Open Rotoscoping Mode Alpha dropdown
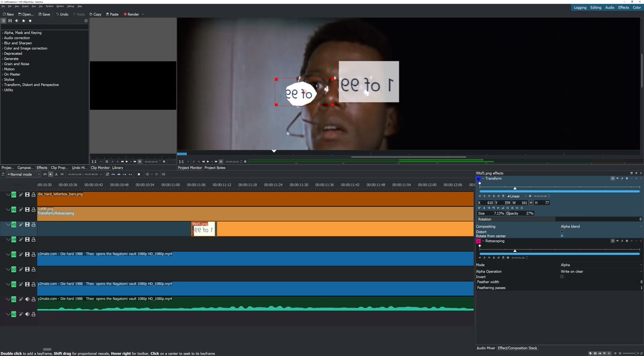Screen dimensions: 644x356 click(x=601, y=265)
